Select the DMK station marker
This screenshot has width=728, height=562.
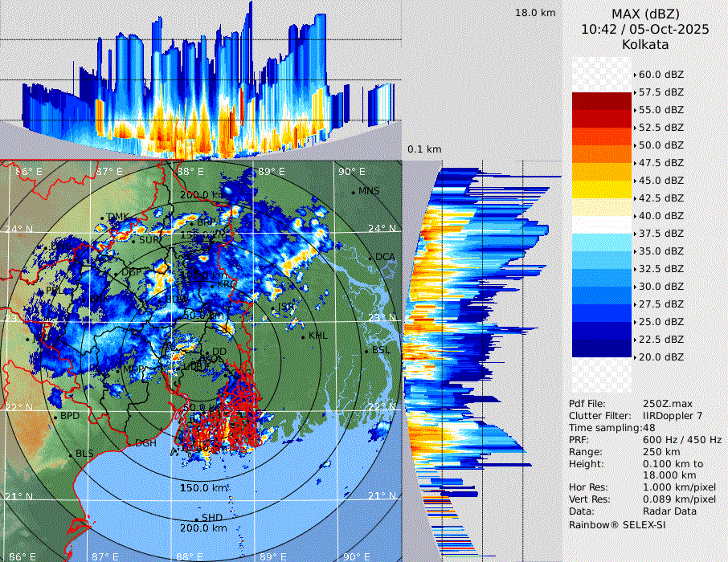(x=105, y=218)
